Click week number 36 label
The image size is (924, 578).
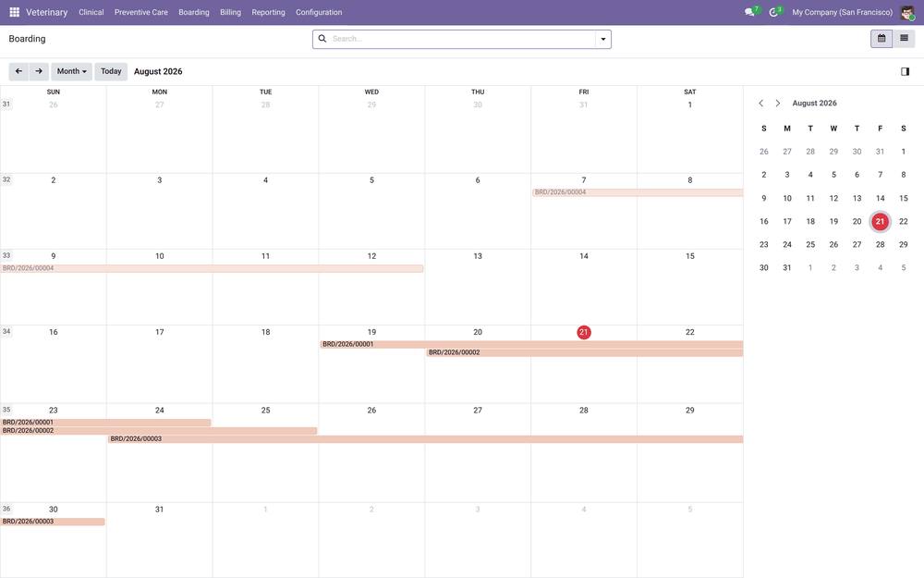coord(6,509)
